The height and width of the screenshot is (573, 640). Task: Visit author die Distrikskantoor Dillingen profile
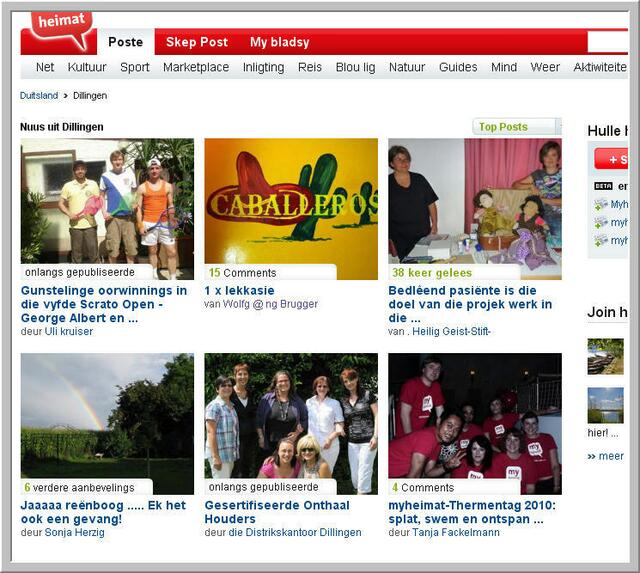point(295,532)
